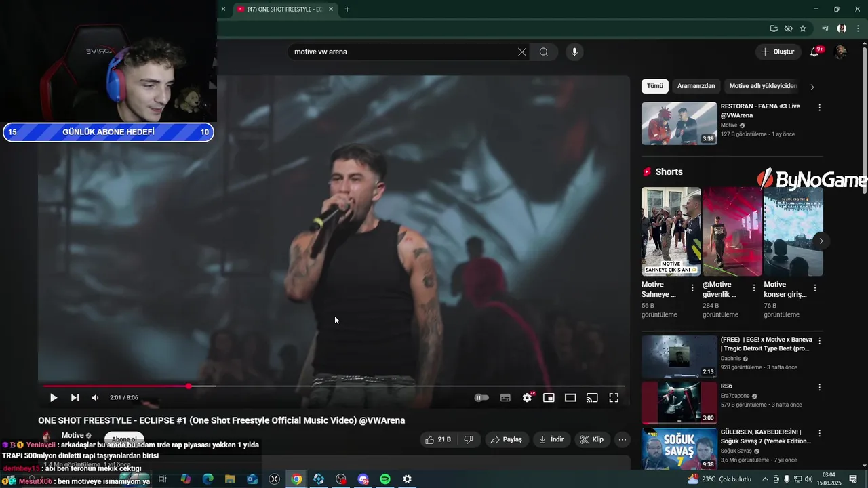
Task: Open File Explorer from taskbar
Action: pos(230,479)
